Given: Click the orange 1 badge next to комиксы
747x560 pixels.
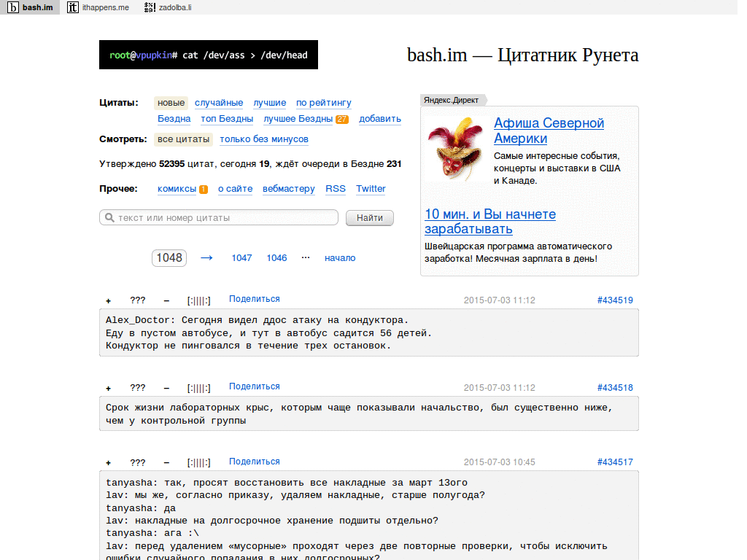Looking at the screenshot, I should point(204,189).
